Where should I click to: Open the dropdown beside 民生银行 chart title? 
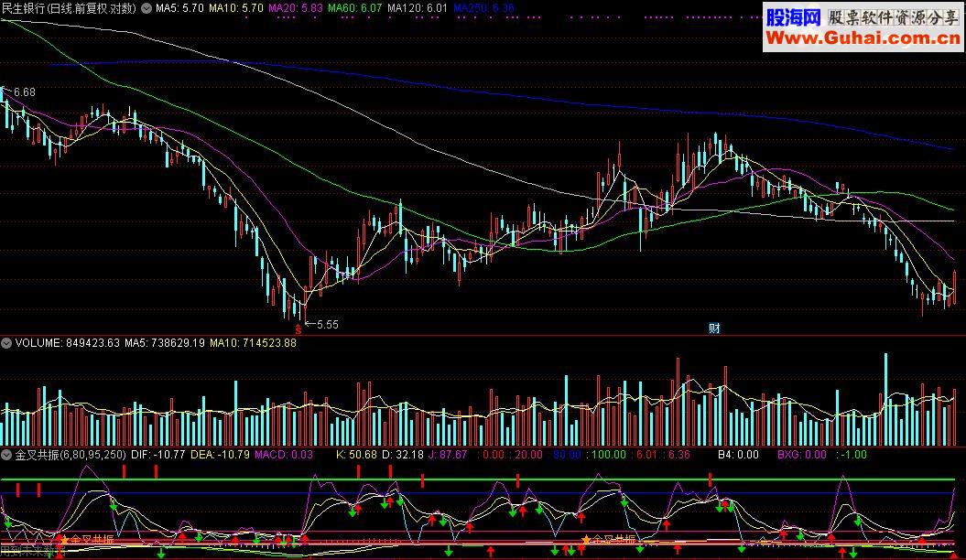tap(146, 8)
